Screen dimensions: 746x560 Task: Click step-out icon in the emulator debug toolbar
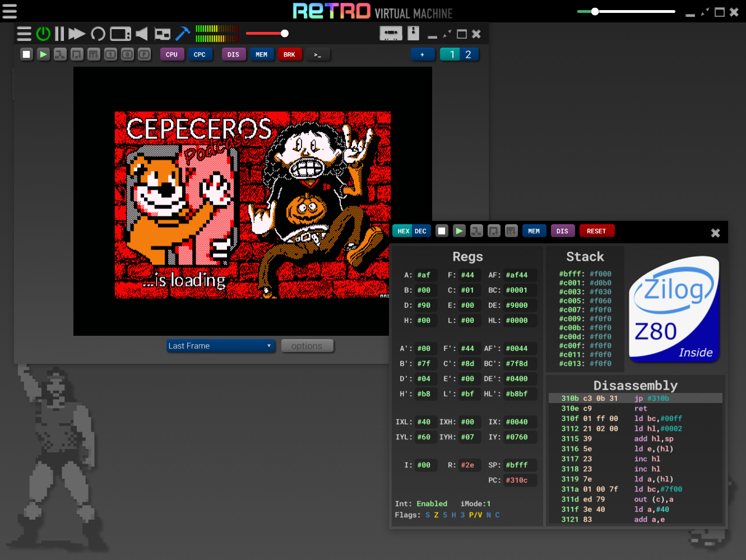click(94, 54)
